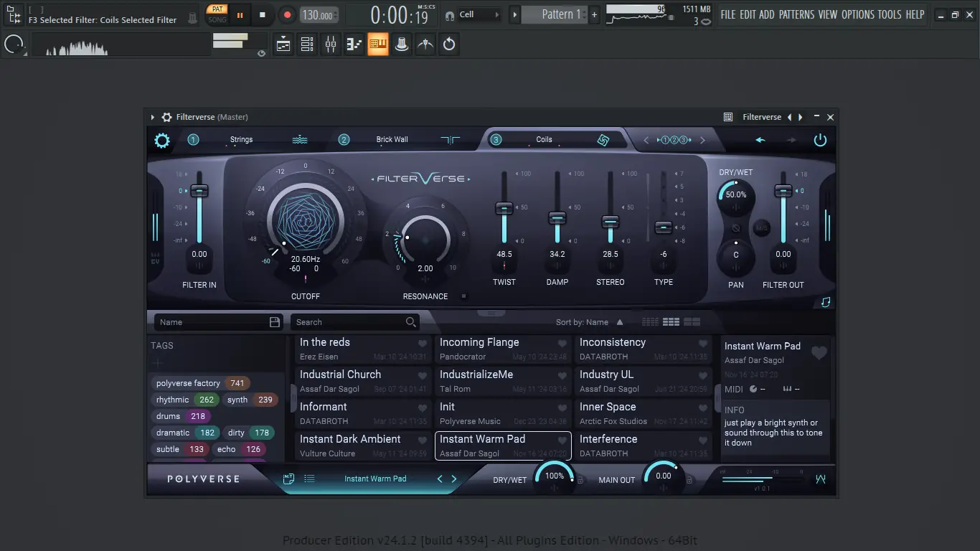Expand the plugin window menu arrow
This screenshot has height=551, width=980.
click(153, 117)
